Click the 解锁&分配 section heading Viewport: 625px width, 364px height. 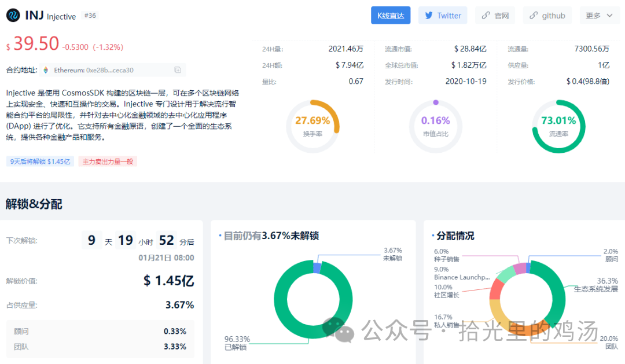pos(34,204)
